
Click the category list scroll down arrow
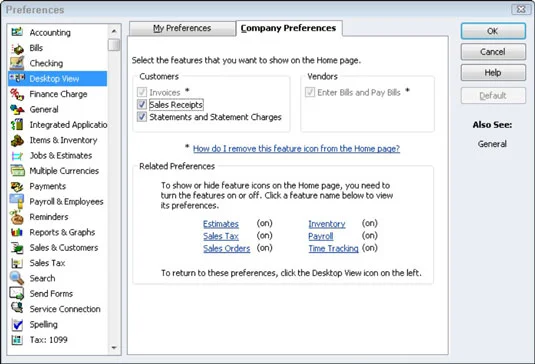click(x=114, y=348)
